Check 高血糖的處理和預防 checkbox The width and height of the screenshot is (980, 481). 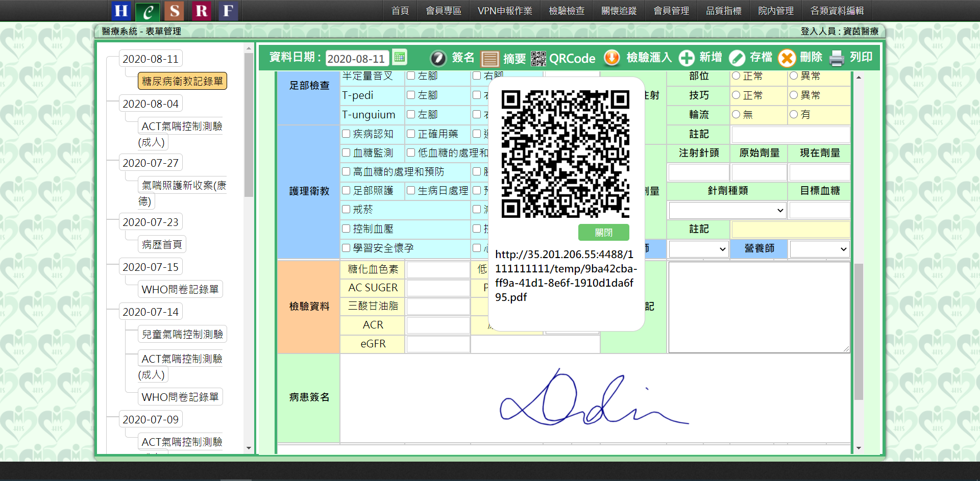(x=346, y=171)
